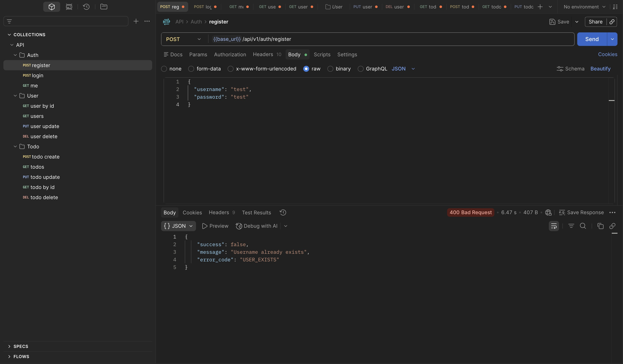Image resolution: width=623 pixels, height=364 pixels.
Task: Click the response filter icon
Action: [571, 226]
